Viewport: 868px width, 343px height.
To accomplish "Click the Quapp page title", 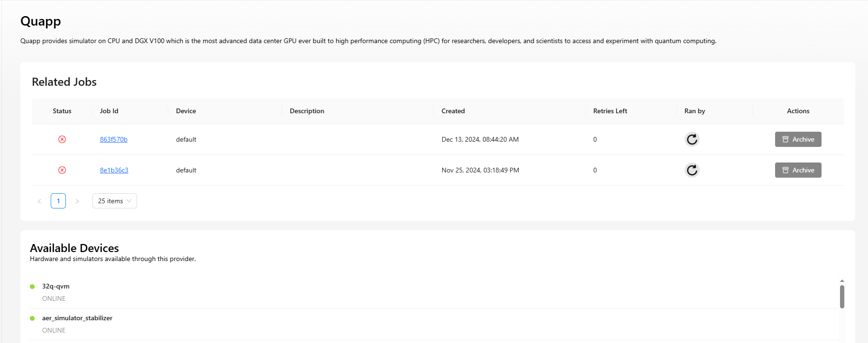I will [x=41, y=21].
